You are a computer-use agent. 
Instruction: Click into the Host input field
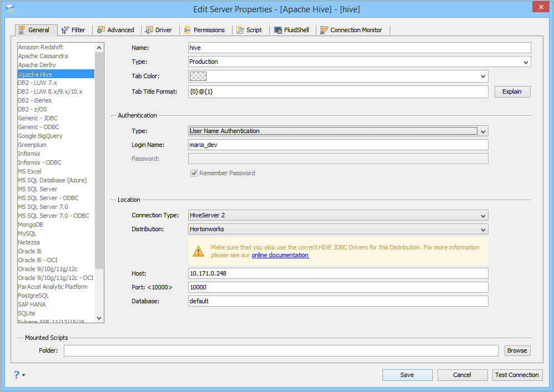click(338, 273)
